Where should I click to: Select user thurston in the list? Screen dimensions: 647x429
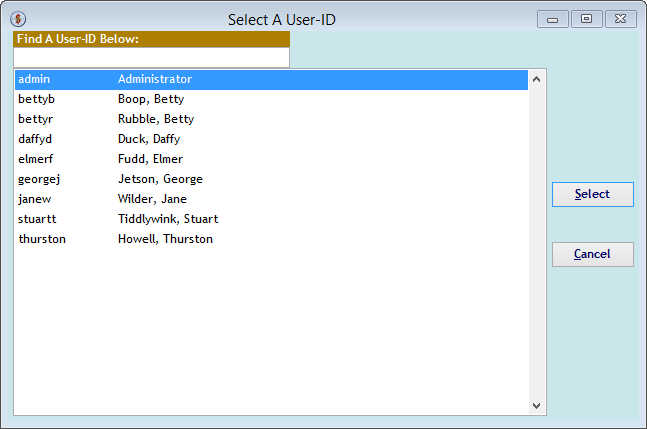(x=271, y=239)
